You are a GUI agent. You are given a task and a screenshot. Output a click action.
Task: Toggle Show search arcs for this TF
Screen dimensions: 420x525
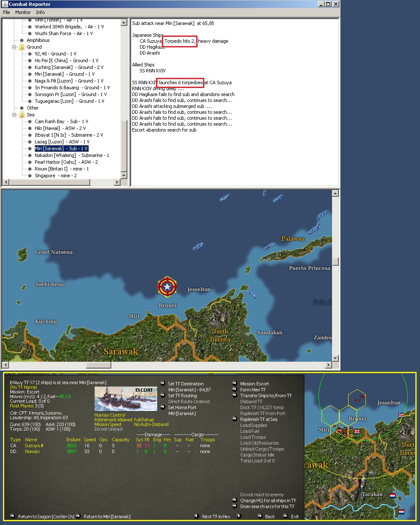(267, 506)
